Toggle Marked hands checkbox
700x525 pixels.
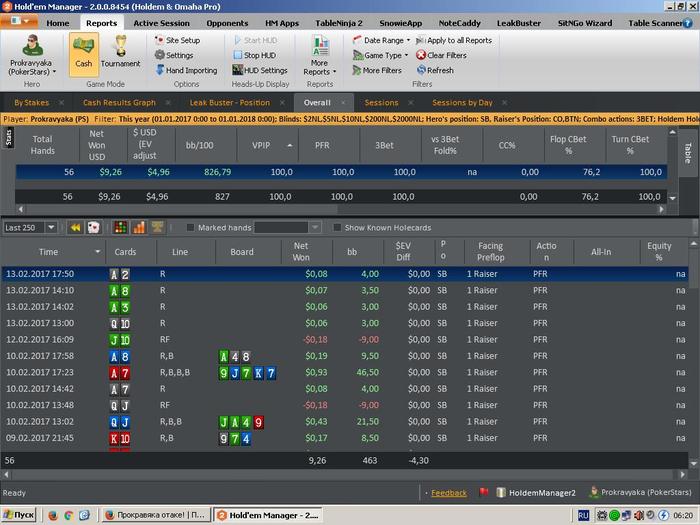[x=190, y=228]
